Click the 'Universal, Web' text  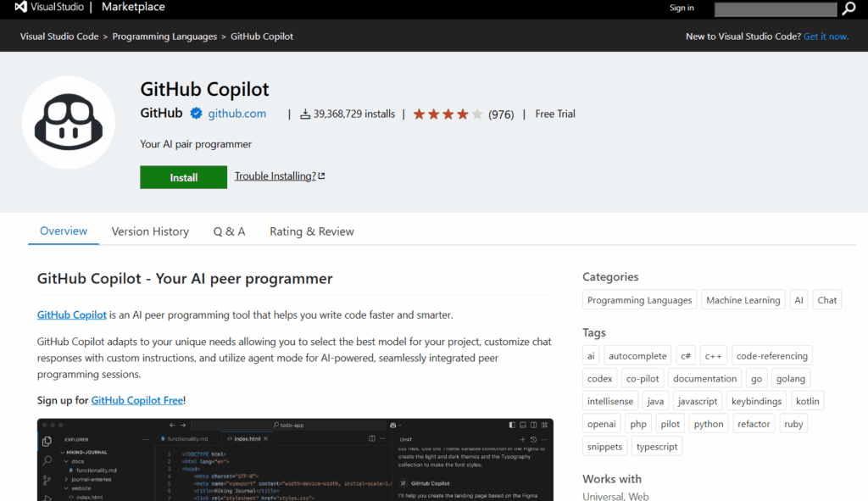[615, 497]
